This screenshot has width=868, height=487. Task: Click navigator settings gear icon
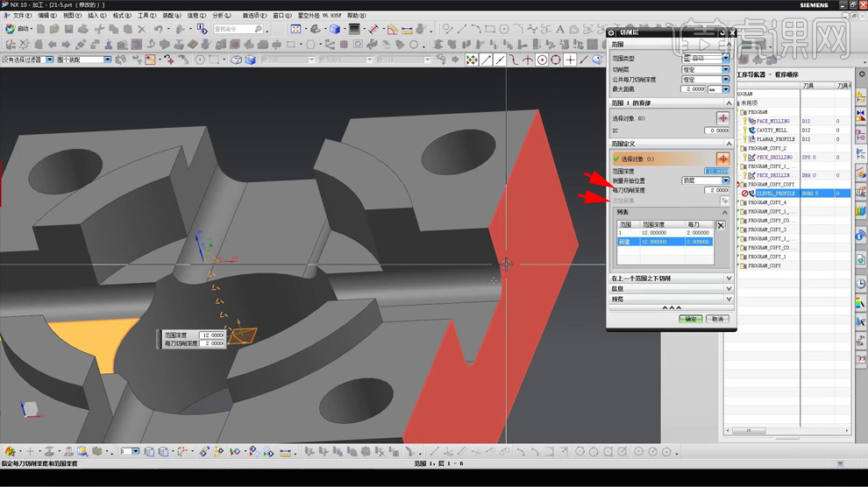point(861,74)
